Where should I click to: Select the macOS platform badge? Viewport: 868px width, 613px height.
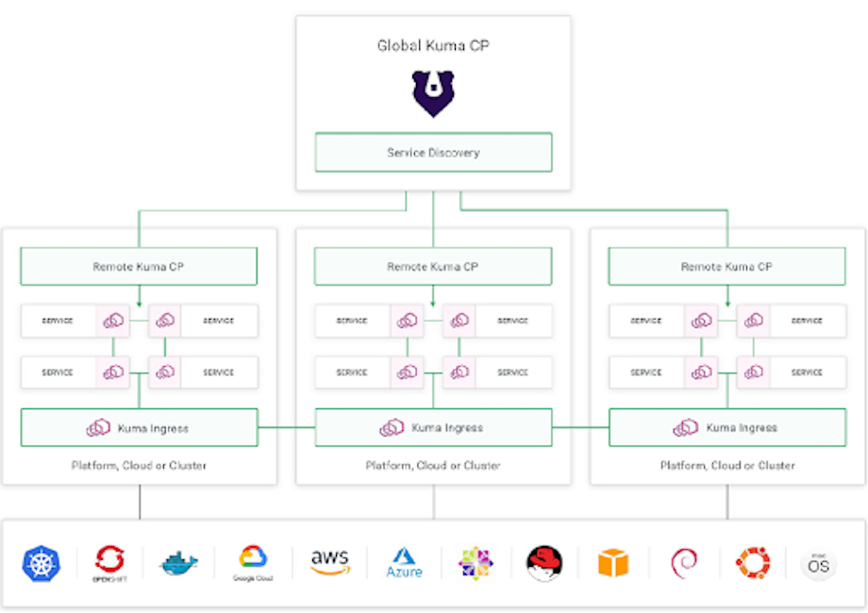pos(817,563)
